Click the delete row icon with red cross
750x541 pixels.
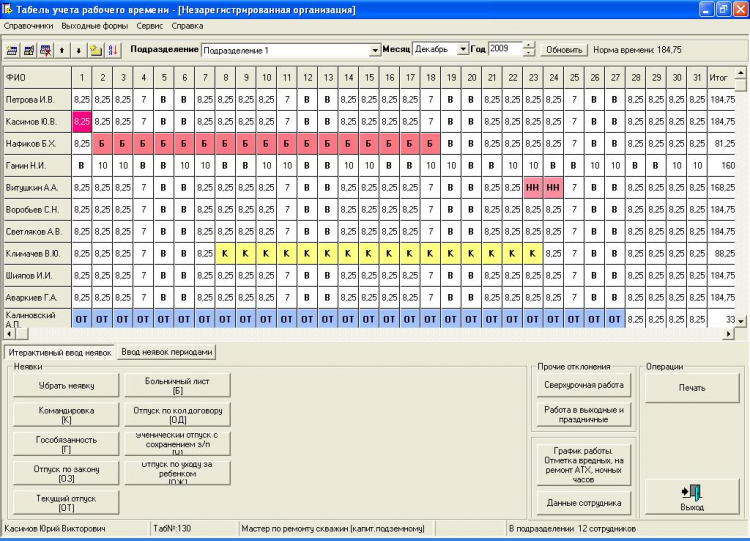45,49
